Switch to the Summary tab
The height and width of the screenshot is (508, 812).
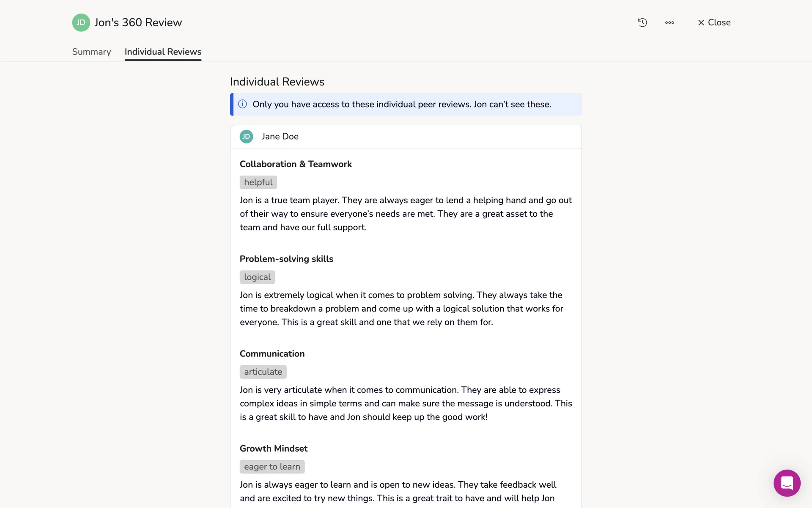[x=91, y=52]
